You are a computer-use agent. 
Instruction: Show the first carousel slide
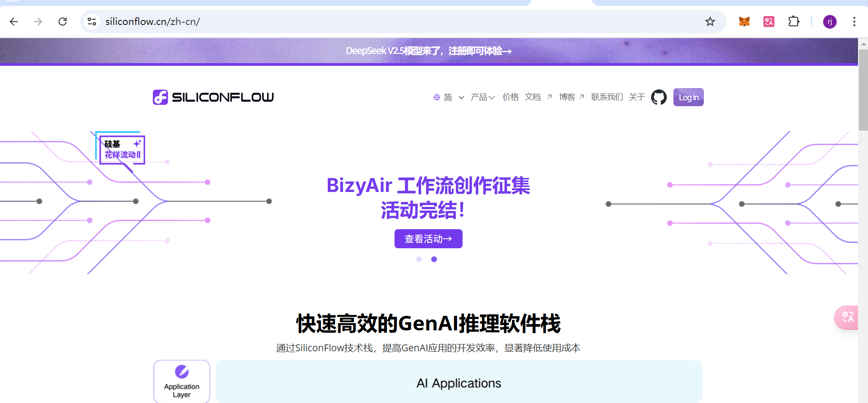coord(419,259)
